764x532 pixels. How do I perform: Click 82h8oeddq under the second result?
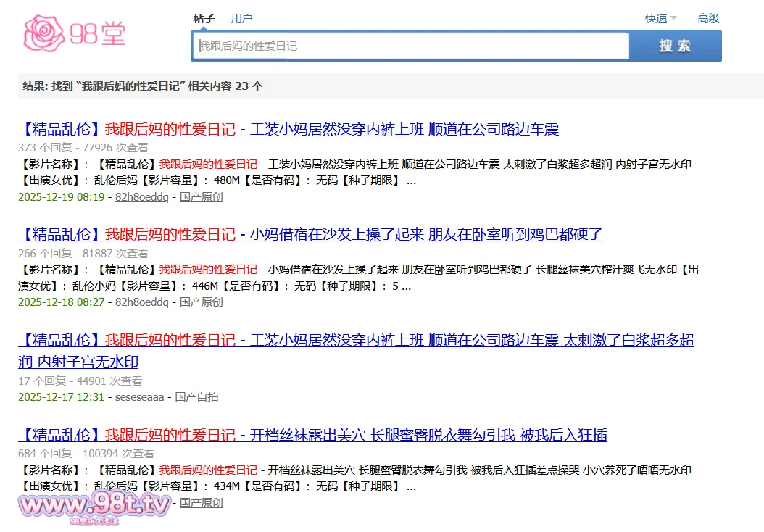tap(141, 302)
